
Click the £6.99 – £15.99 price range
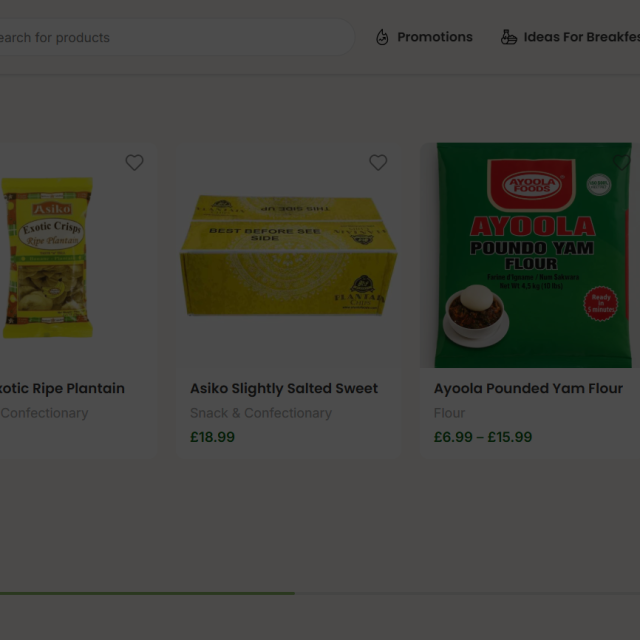click(x=483, y=437)
